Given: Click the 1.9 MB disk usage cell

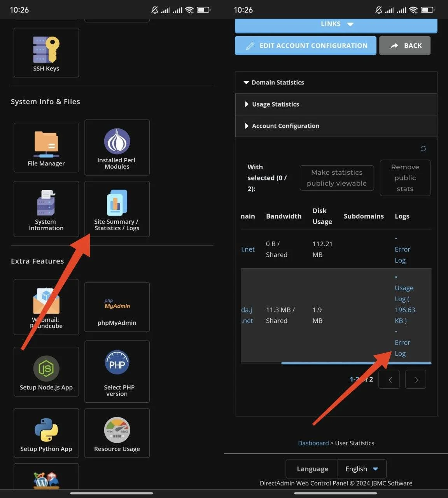Looking at the screenshot, I should (317, 316).
